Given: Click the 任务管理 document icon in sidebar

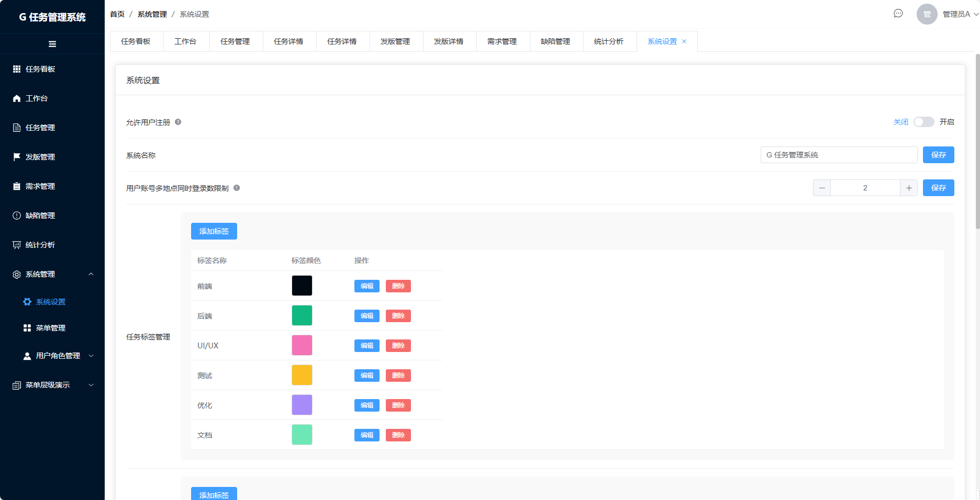Looking at the screenshot, I should (17, 128).
